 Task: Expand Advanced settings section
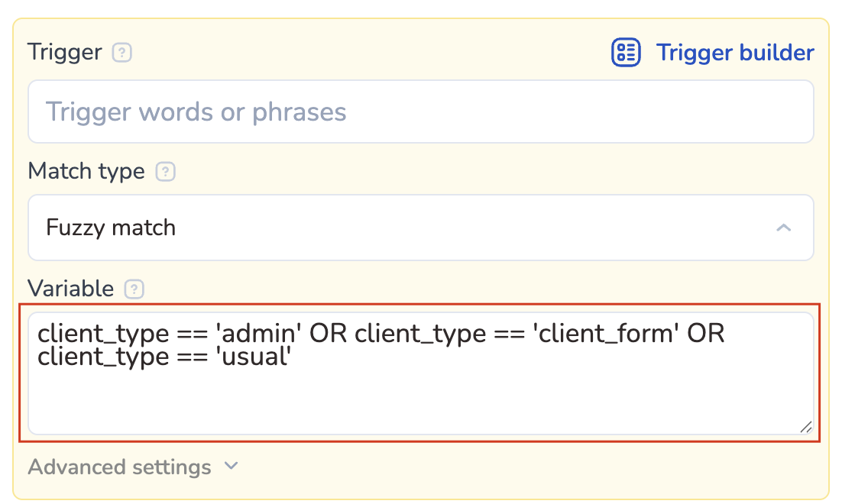point(120,467)
